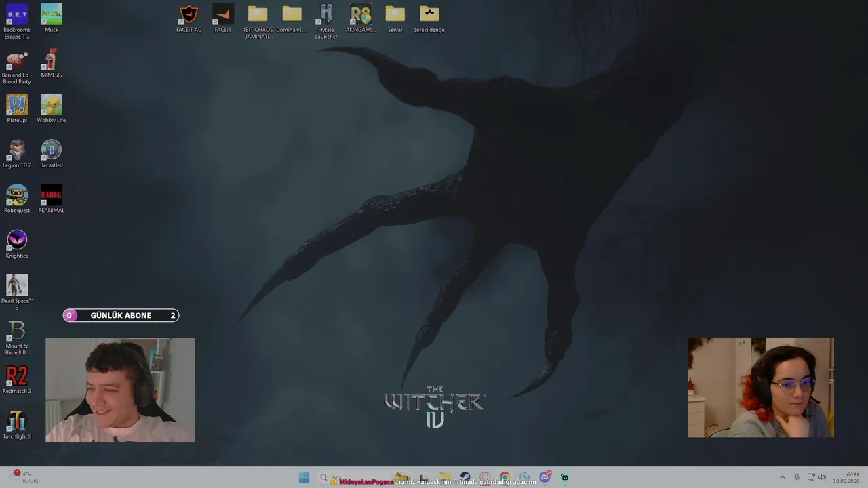Open Steam from the taskbar
This screenshot has height=488, width=868.
(465, 477)
